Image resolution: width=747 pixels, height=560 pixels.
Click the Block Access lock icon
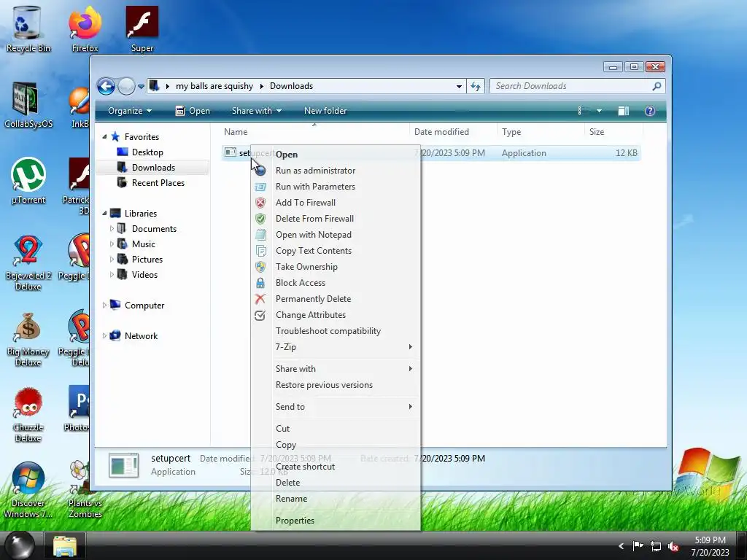[260, 284]
